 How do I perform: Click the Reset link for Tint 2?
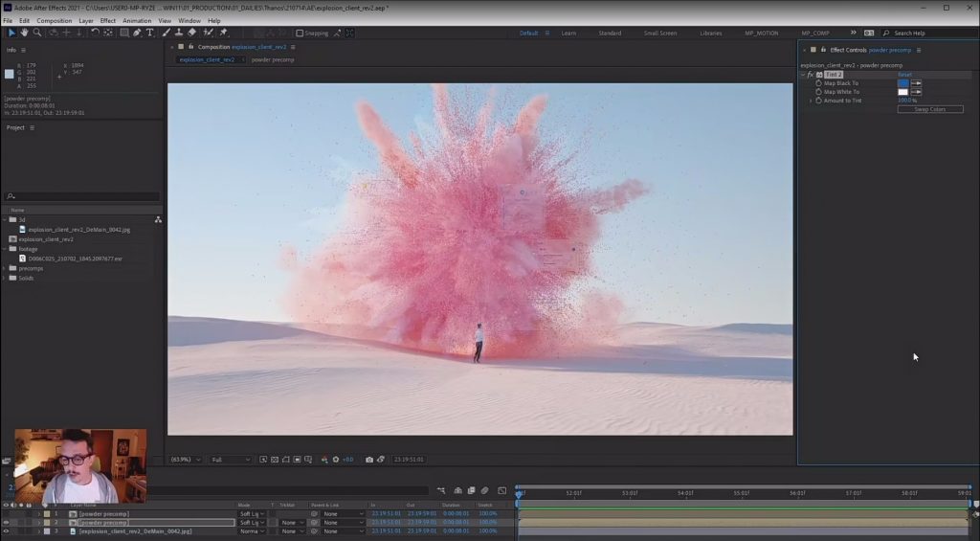[x=904, y=75]
